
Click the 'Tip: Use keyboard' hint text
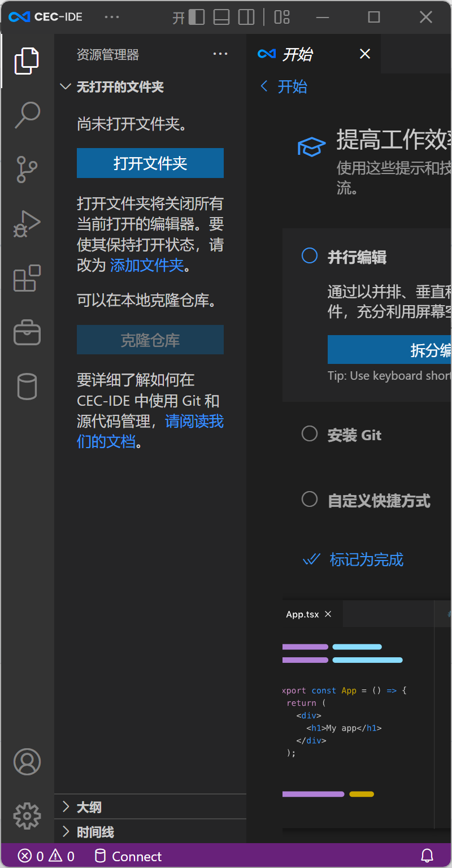tap(389, 376)
